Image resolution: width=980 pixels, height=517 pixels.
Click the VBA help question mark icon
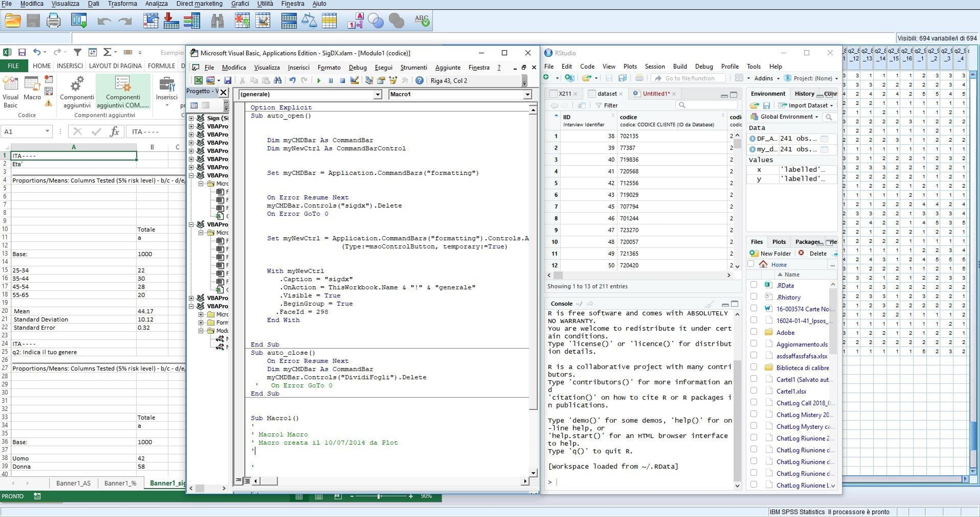pyautogui.click(x=419, y=81)
